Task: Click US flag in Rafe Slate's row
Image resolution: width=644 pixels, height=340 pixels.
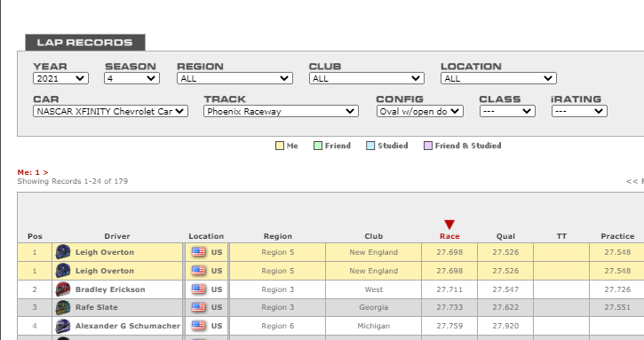Action: [x=198, y=307]
